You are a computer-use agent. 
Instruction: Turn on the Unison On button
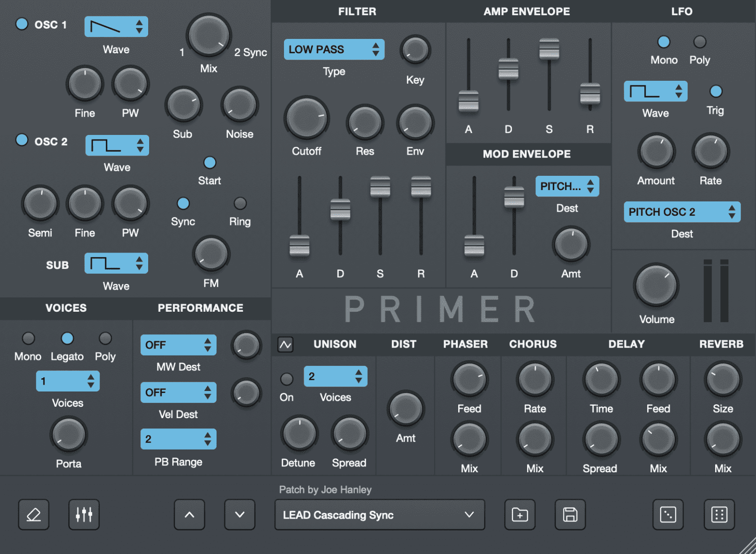pos(286,379)
